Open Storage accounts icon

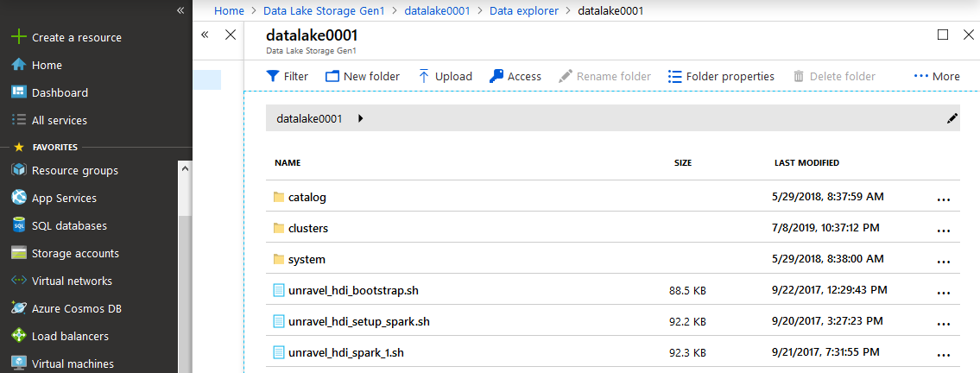(19, 253)
